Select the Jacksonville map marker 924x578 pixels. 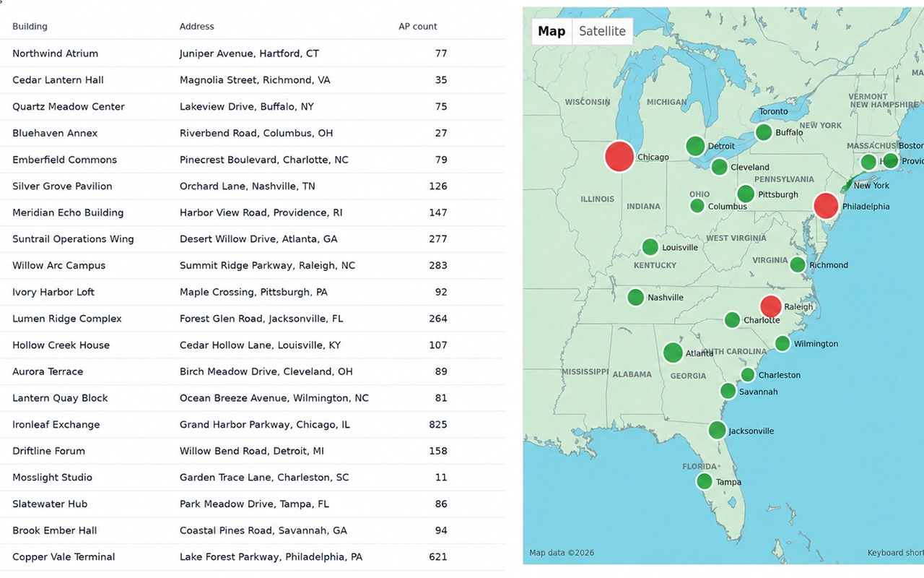[x=717, y=430]
